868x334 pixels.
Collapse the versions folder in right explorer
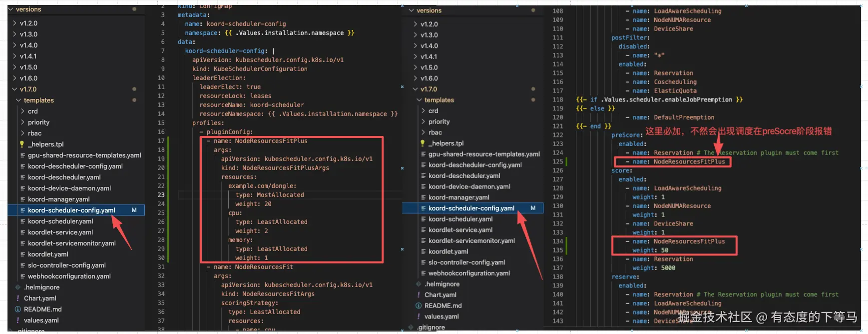pos(412,10)
